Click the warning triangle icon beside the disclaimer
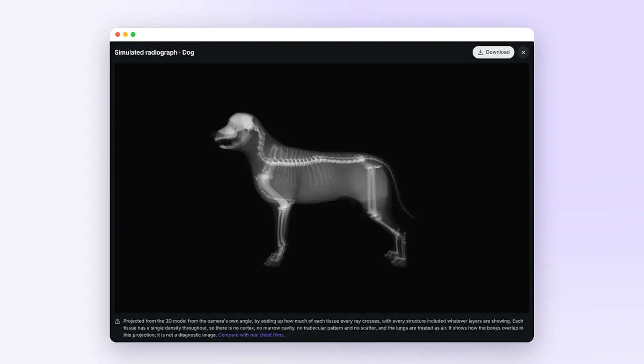Image resolution: width=644 pixels, height=364 pixels. 118,321
